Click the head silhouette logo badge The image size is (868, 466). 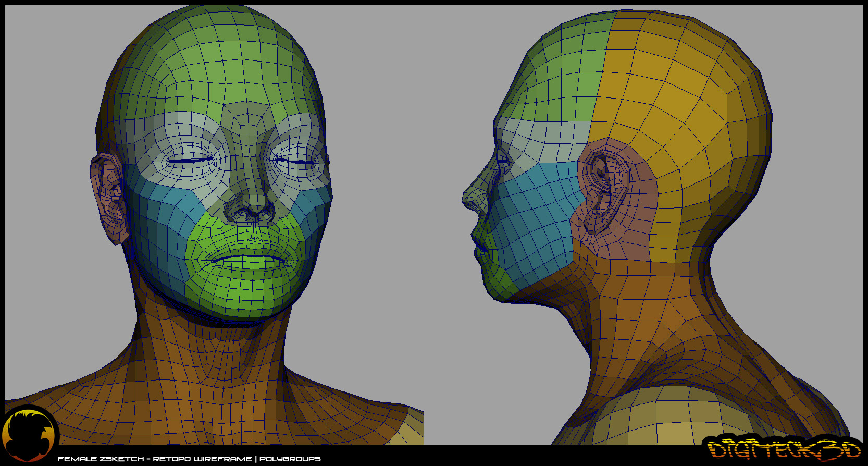tap(30, 435)
